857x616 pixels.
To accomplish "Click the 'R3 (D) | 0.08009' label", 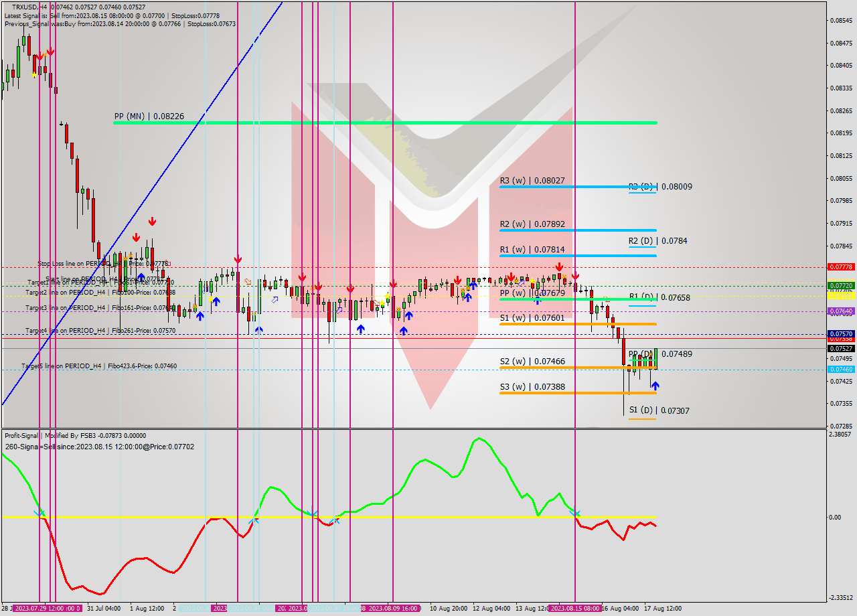I will pos(660,187).
